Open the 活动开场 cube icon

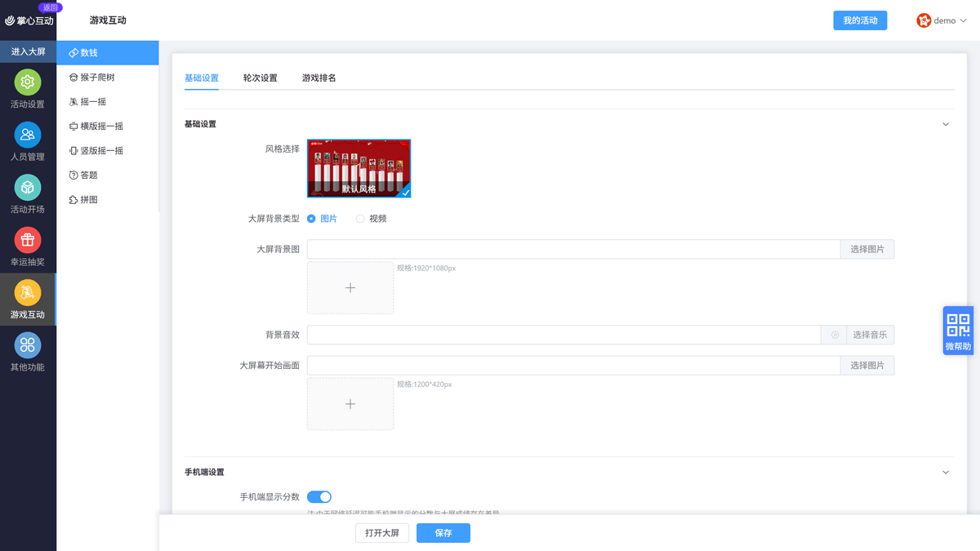(28, 188)
